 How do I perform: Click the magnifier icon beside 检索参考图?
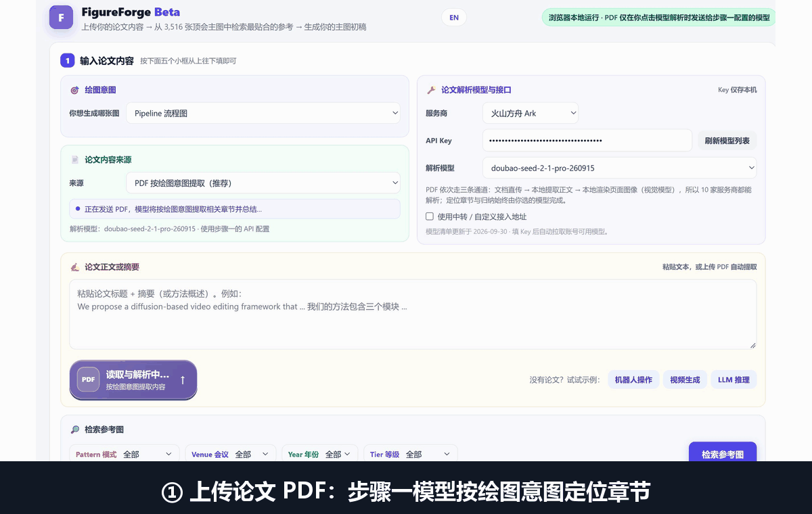pyautogui.click(x=74, y=429)
